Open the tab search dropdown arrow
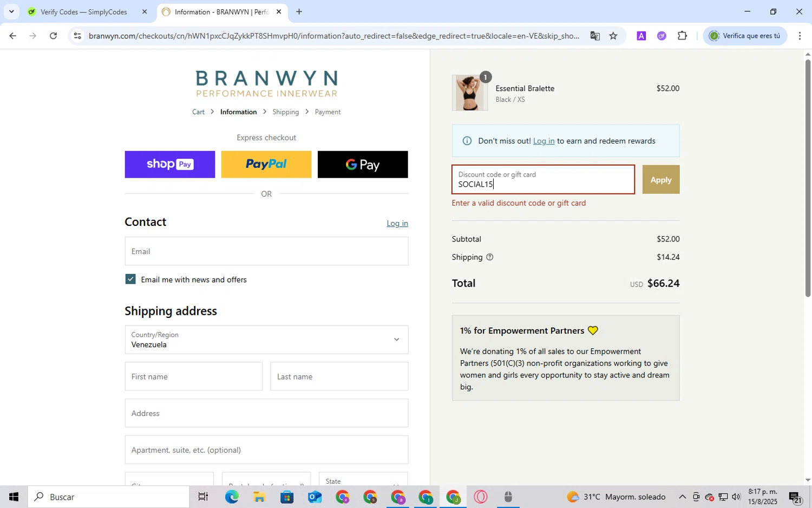Viewport: 812px width, 508px height. tap(11, 11)
